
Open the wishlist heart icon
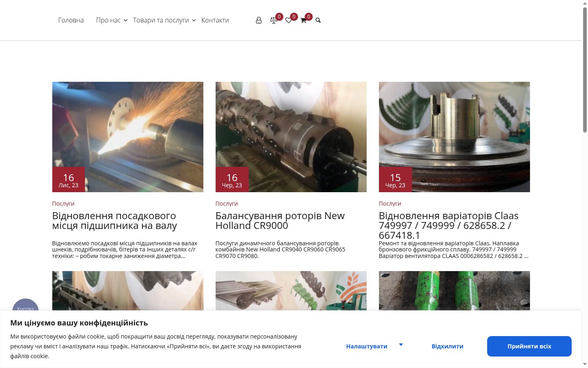pos(288,20)
